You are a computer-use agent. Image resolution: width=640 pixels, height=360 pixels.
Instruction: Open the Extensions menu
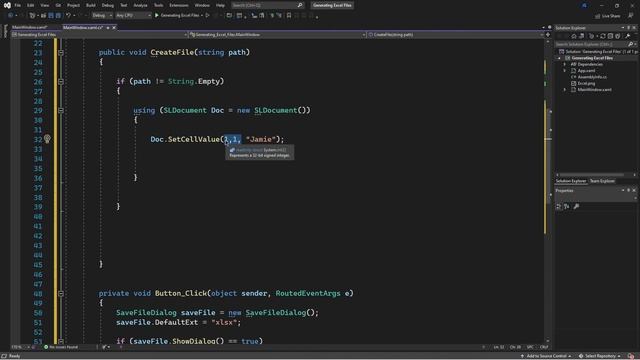179,5
